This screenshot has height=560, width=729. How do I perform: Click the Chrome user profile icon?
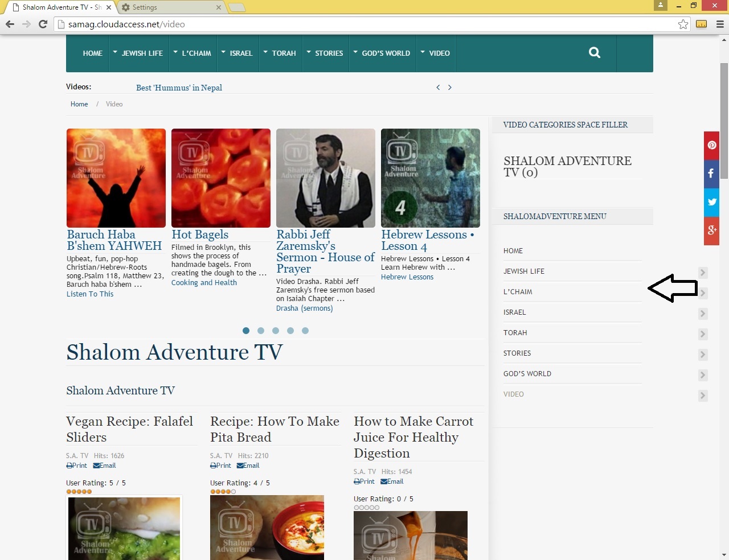(x=661, y=5)
